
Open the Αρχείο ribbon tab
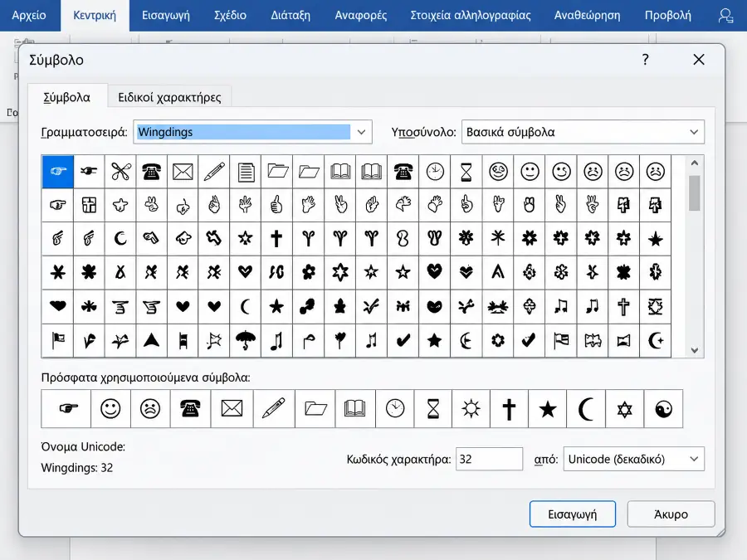coord(29,15)
